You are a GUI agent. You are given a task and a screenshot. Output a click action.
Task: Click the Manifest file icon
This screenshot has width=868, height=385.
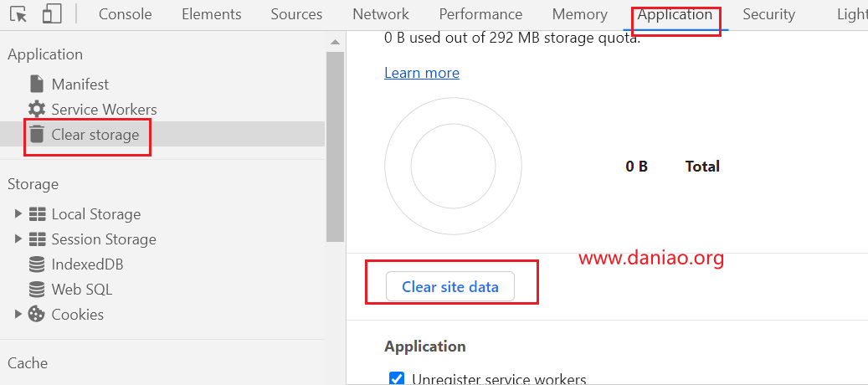(x=37, y=84)
